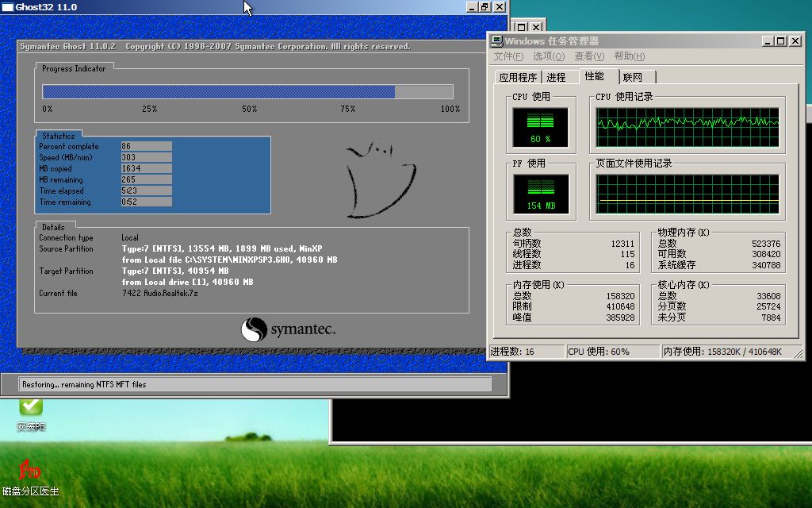Open the 文件(F) menu in Task Manager
812x508 pixels.
click(508, 56)
